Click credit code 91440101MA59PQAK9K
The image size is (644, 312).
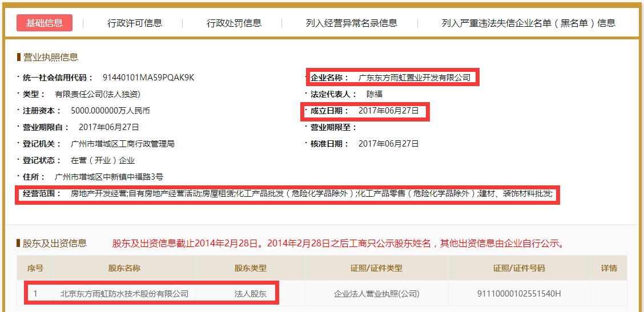pos(148,78)
